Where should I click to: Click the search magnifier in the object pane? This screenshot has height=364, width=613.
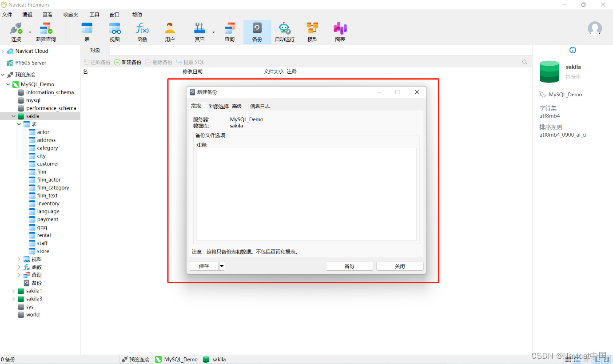point(525,62)
